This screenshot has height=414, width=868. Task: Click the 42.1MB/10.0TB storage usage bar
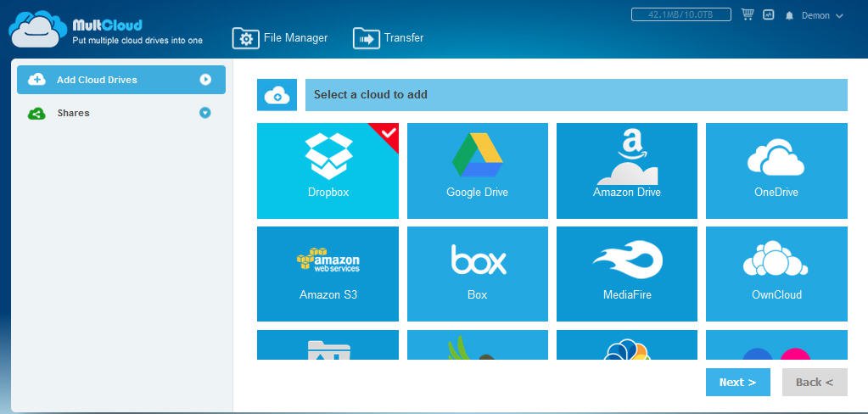tap(680, 14)
